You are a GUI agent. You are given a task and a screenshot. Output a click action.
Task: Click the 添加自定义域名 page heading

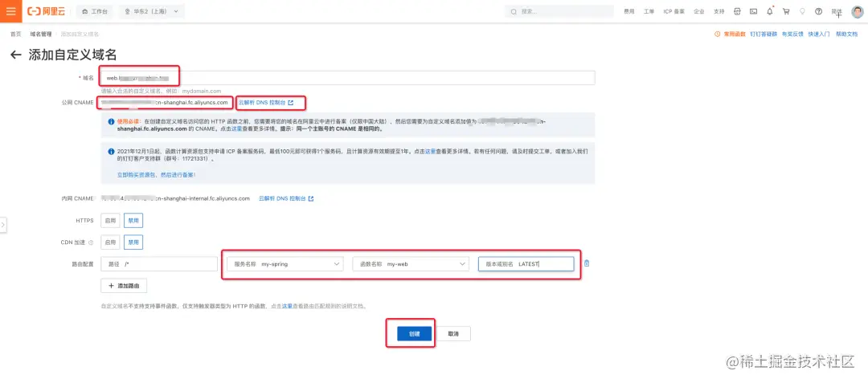72,55
